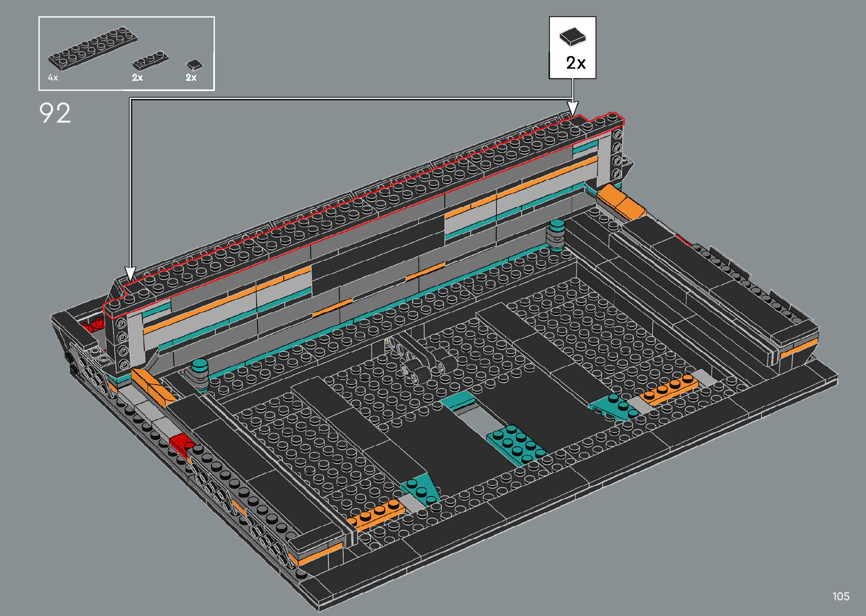This screenshot has width=866, height=616.
Task: Select the orange tiles at wall's right end
Action: pos(621,201)
